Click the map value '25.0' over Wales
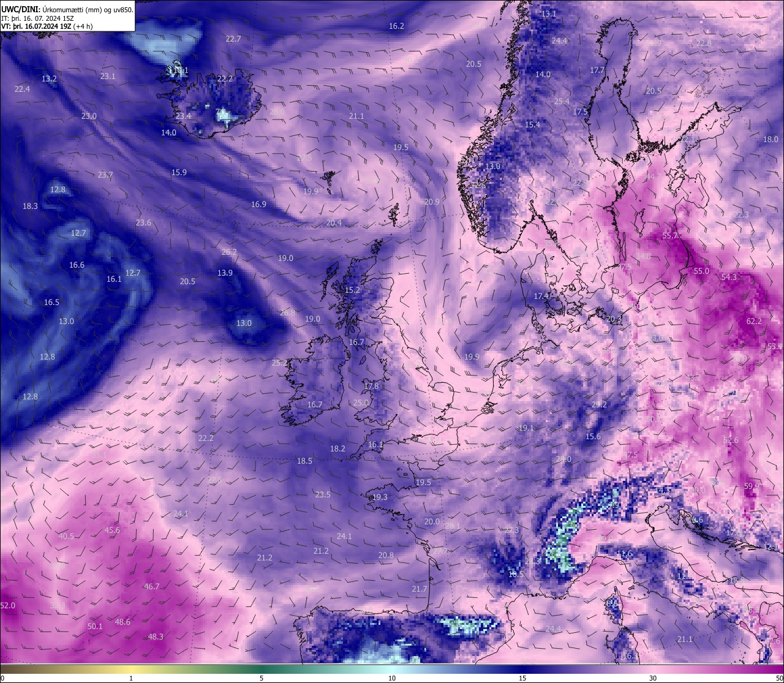 [x=361, y=402]
